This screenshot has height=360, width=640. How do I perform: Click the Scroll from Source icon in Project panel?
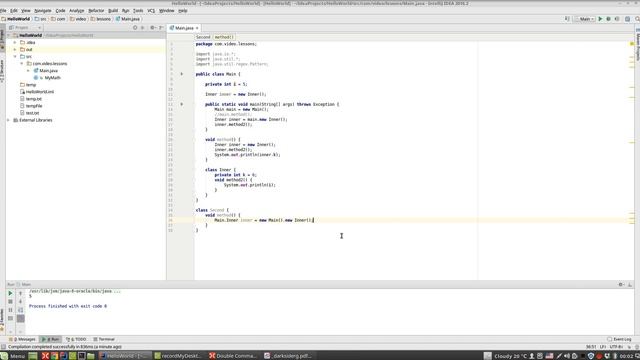click(135, 28)
